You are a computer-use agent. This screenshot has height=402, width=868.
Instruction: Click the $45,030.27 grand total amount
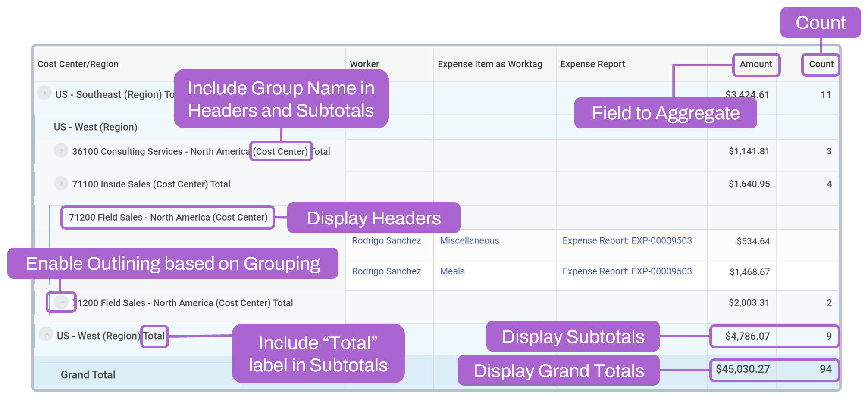tap(743, 369)
